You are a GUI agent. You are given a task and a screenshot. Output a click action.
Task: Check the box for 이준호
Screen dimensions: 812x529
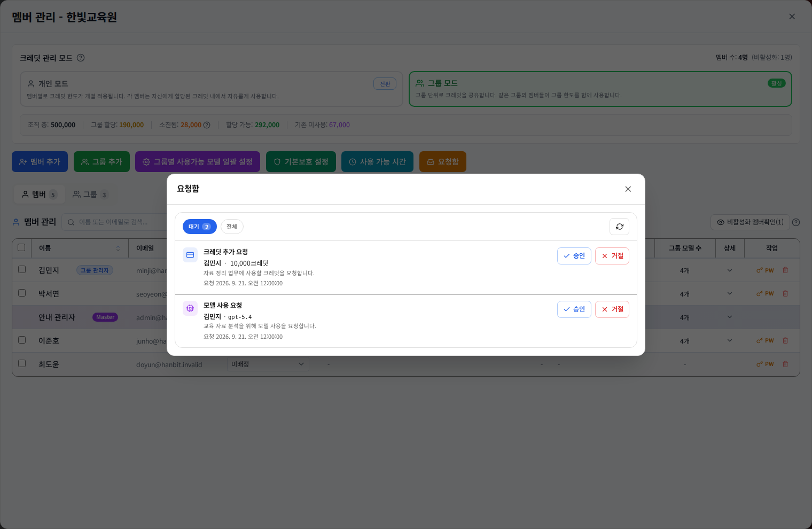[22, 340]
